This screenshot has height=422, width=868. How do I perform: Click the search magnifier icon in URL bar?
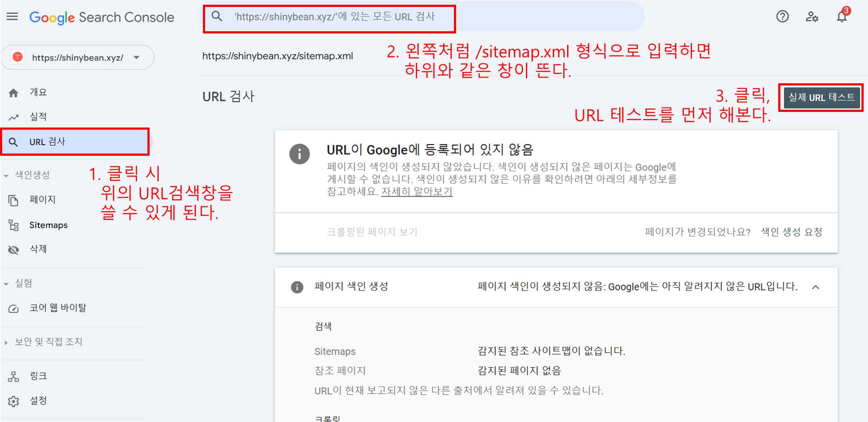tap(217, 16)
